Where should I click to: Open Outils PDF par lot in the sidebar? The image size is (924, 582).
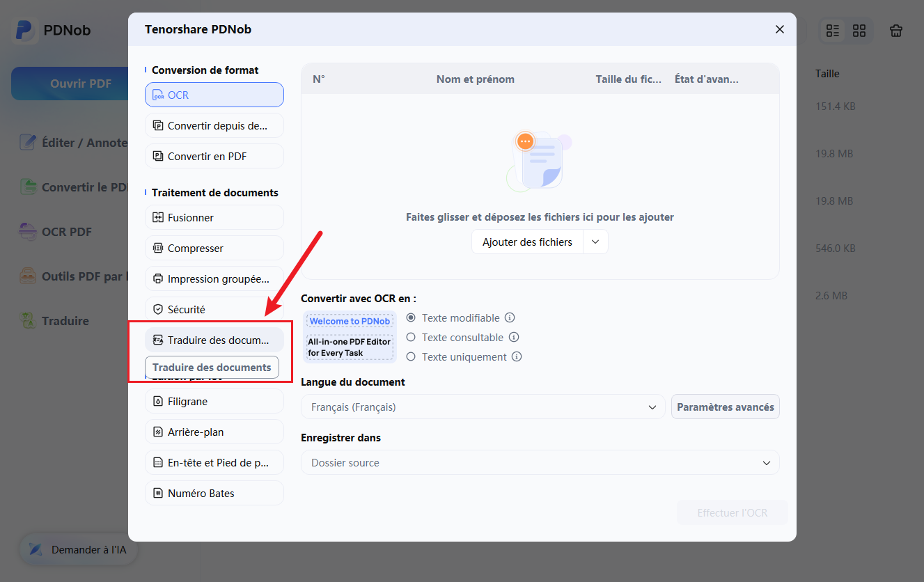pyautogui.click(x=73, y=276)
